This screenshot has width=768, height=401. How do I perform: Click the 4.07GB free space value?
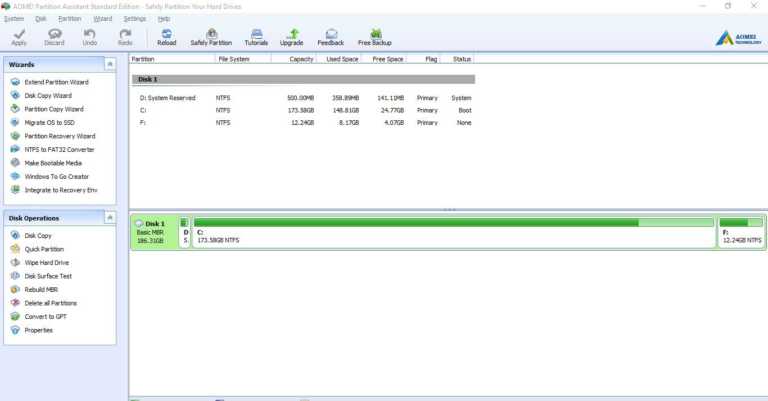pyautogui.click(x=394, y=123)
